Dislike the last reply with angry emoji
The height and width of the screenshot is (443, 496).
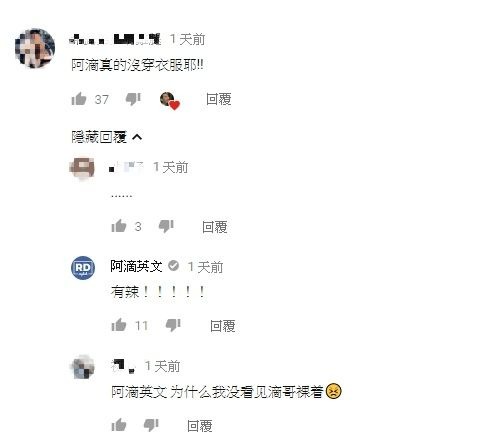pyautogui.click(x=151, y=425)
